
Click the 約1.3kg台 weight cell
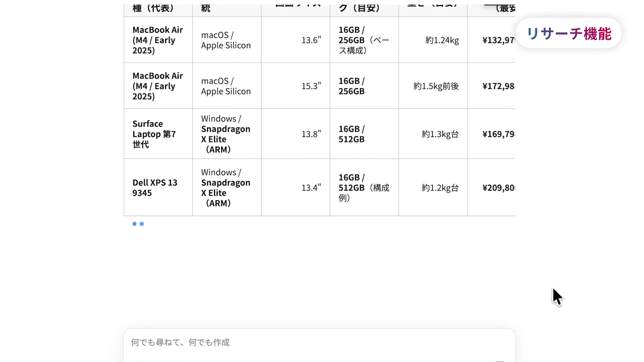[440, 134]
